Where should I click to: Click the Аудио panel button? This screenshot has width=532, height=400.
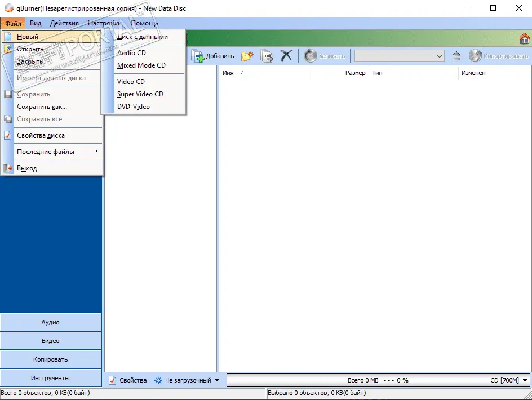[51, 322]
